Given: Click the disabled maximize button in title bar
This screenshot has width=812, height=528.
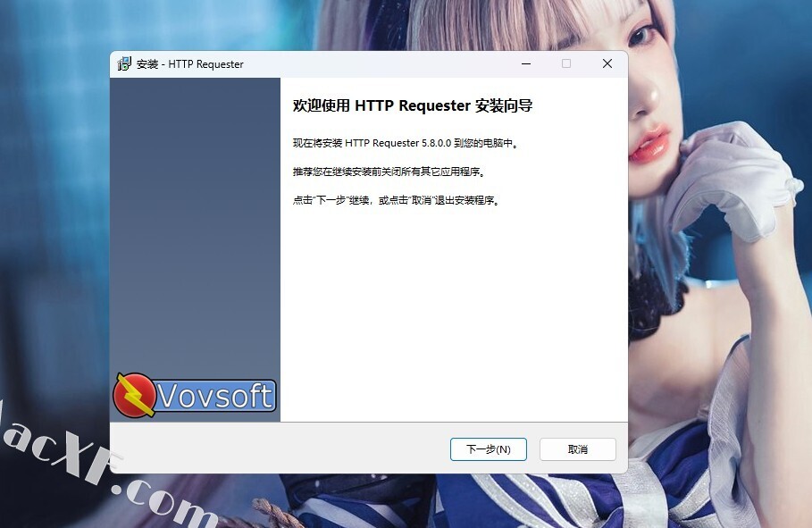Looking at the screenshot, I should click(x=566, y=63).
